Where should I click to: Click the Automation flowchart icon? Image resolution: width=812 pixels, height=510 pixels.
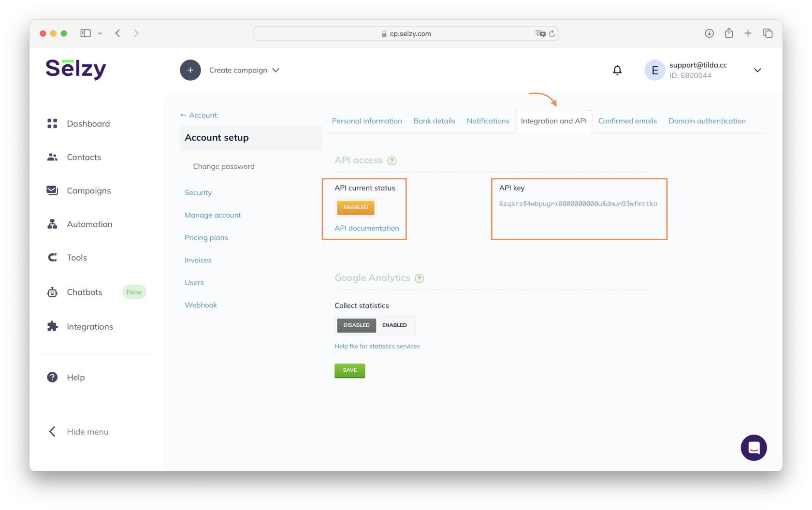(x=52, y=224)
